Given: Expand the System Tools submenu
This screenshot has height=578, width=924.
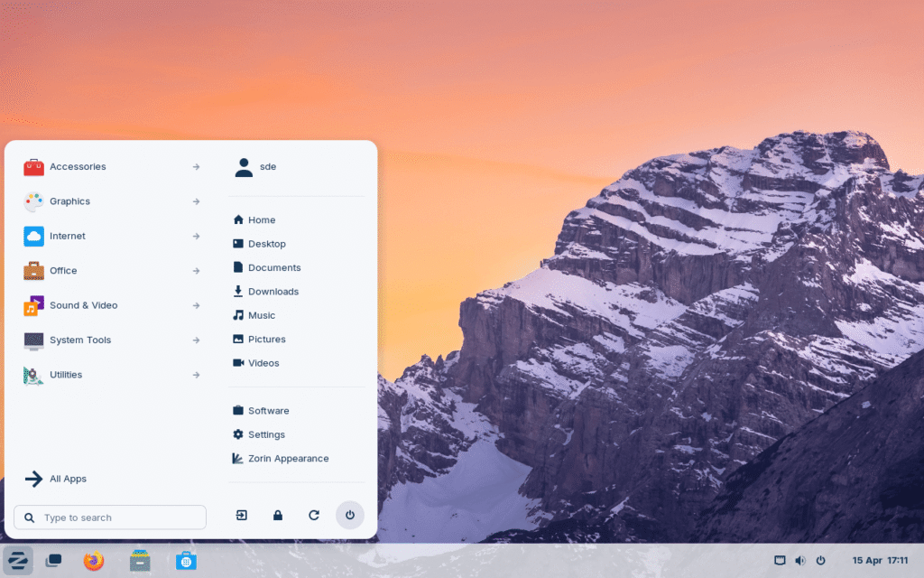Looking at the screenshot, I should (81, 340).
